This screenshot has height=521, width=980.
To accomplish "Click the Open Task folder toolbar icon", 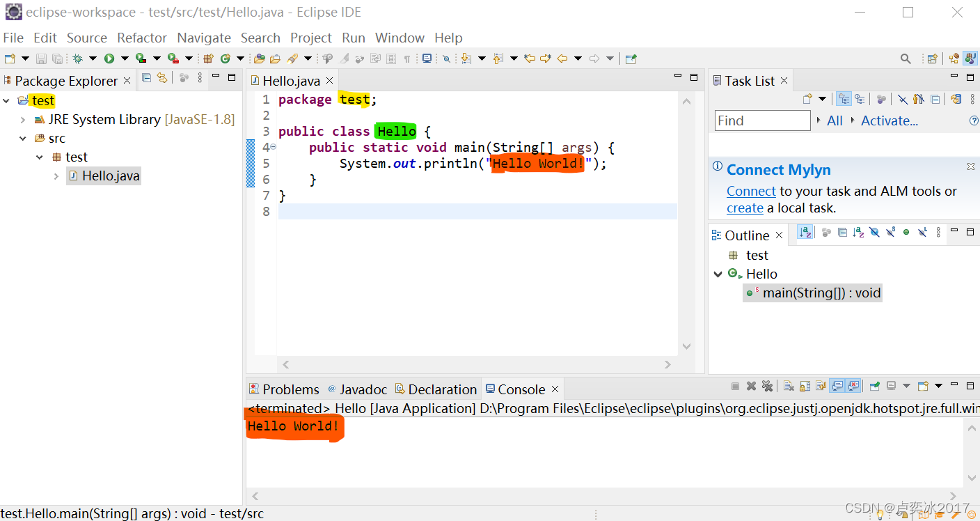I will click(x=275, y=59).
